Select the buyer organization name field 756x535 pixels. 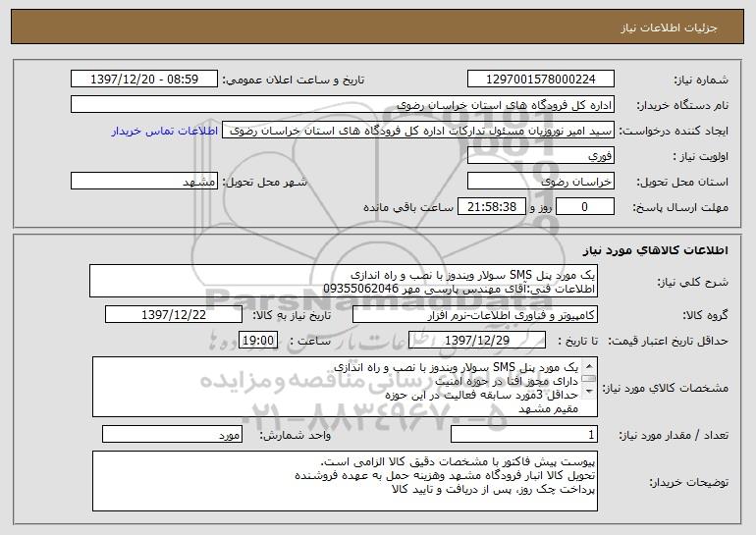[x=343, y=105]
